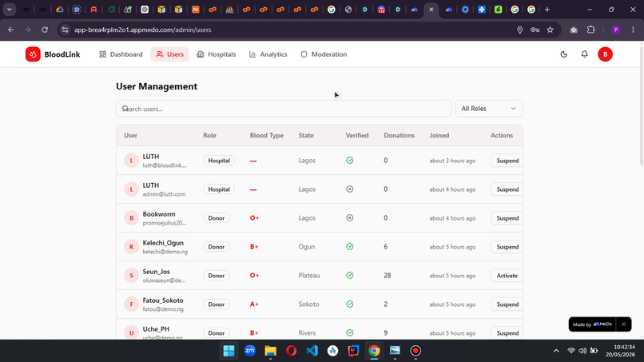Click verified icon in Fatou_Sokoto row
Image resolution: width=644 pixels, height=362 pixels.
[x=349, y=304]
